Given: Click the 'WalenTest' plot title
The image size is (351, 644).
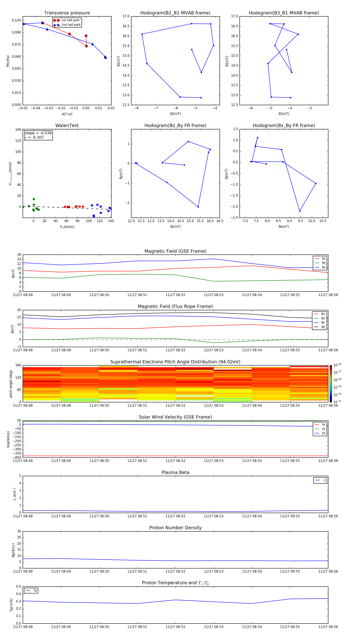Looking at the screenshot, I should click(67, 125).
